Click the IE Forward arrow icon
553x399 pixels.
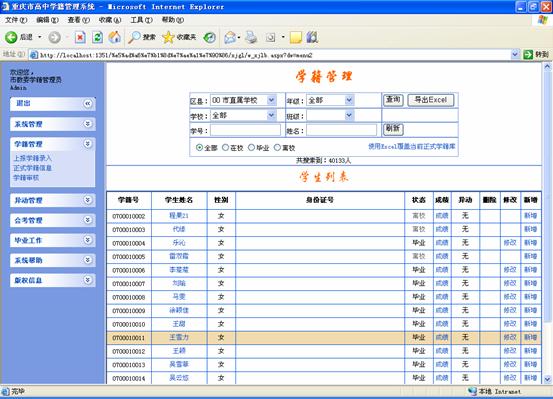(54, 37)
